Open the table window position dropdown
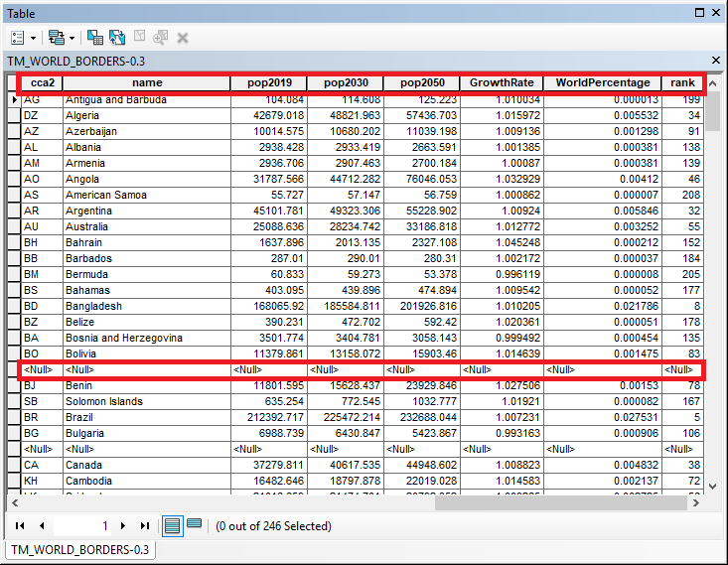 point(700,13)
